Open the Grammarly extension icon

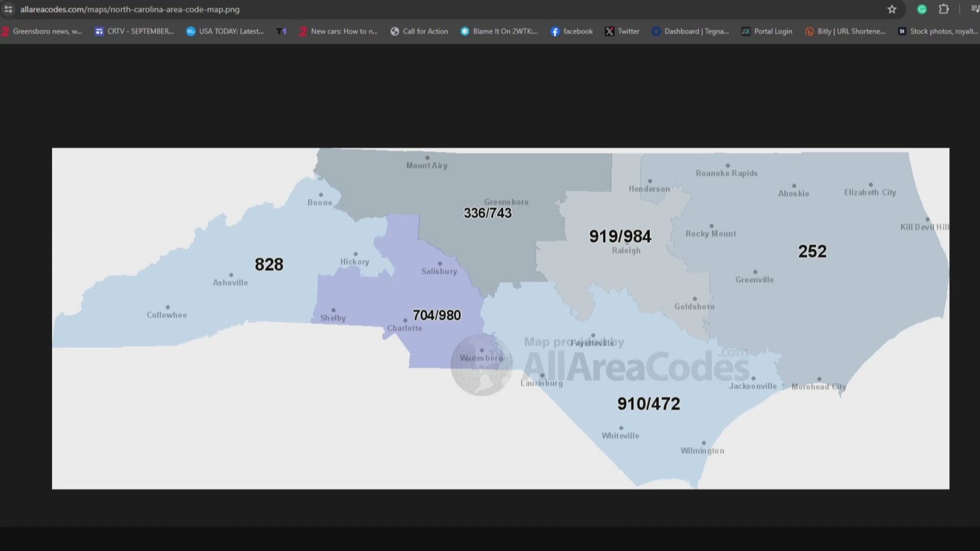921,9
